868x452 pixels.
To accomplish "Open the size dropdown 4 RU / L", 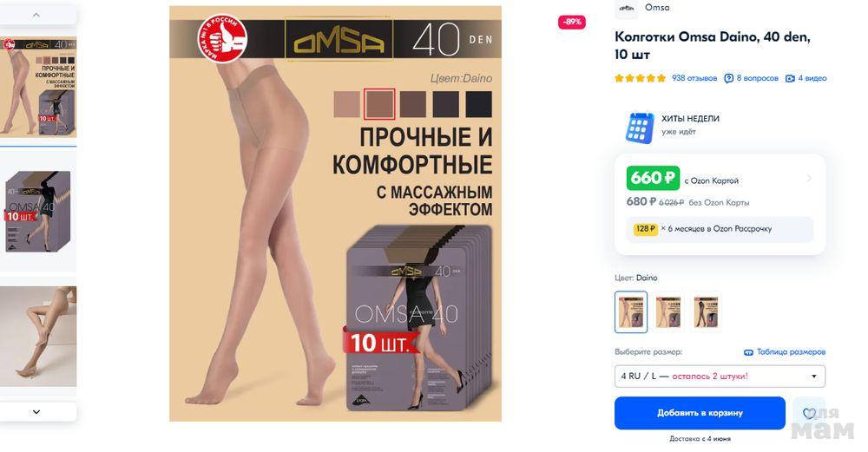I will pos(720,377).
